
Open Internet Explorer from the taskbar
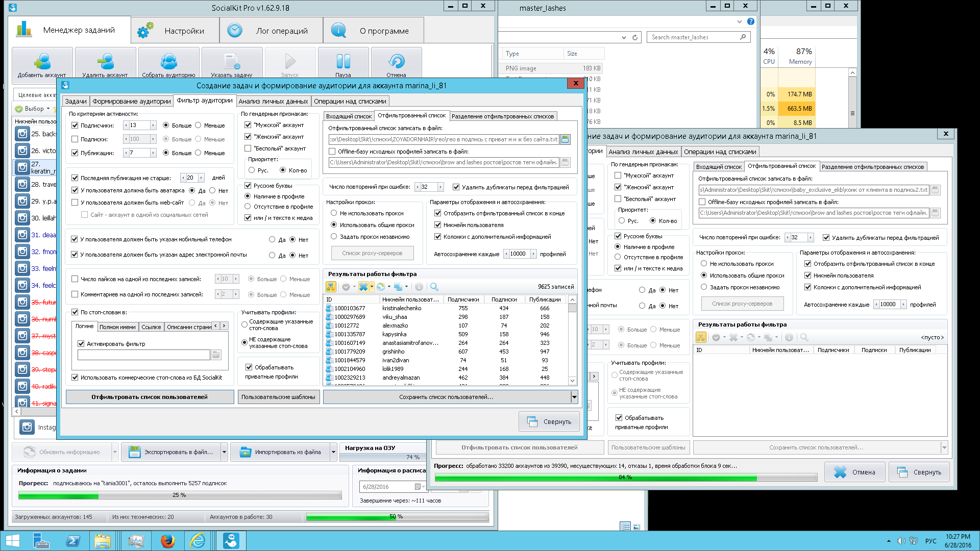(198, 541)
